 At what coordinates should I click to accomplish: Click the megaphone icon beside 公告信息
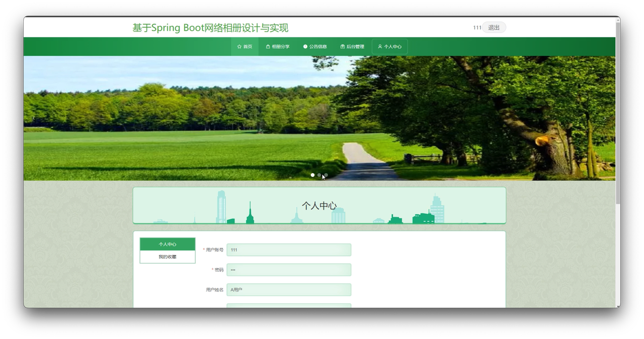coord(306,46)
